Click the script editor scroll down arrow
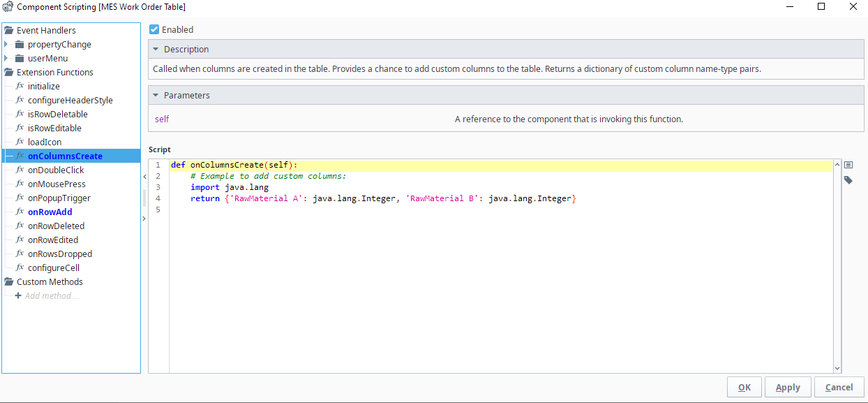Image resolution: width=868 pixels, height=403 pixels. click(x=837, y=368)
